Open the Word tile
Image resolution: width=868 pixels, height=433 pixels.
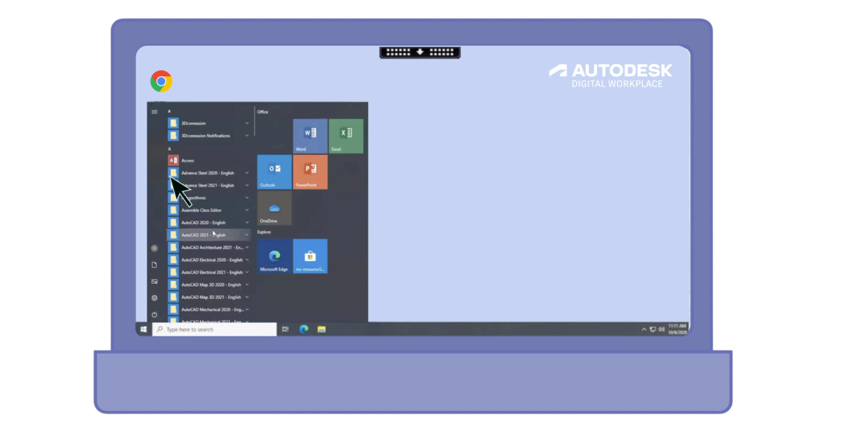pyautogui.click(x=310, y=136)
